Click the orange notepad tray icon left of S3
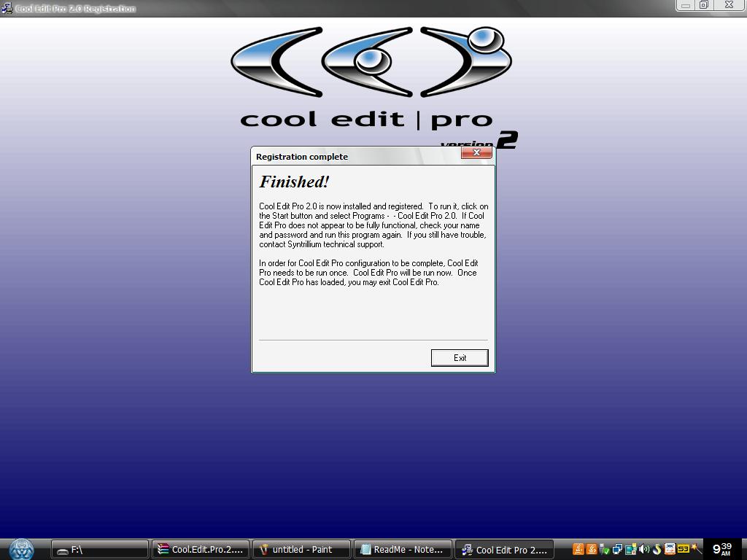Image resolution: width=747 pixels, height=560 pixels. 670,549
